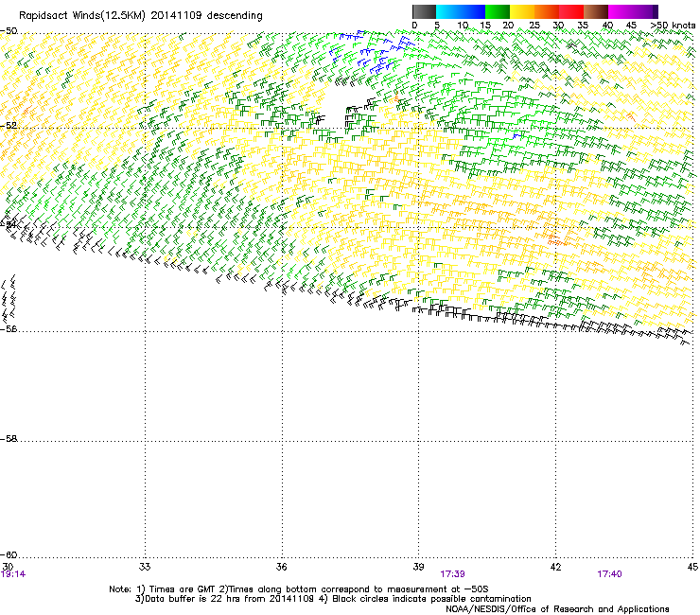Click the '45' longitude axis label
This screenshot has width=700, height=615.
[692, 567]
